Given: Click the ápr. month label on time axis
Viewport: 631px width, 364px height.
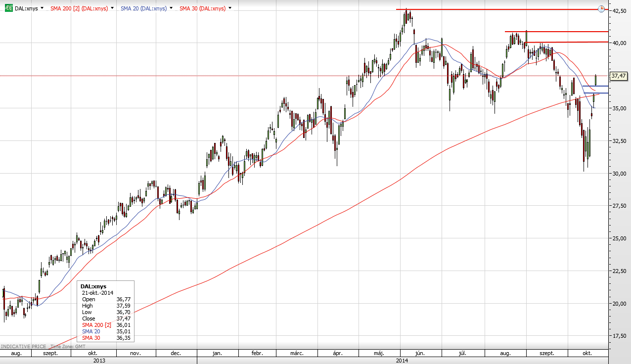Looking at the screenshot, I should tap(338, 354).
